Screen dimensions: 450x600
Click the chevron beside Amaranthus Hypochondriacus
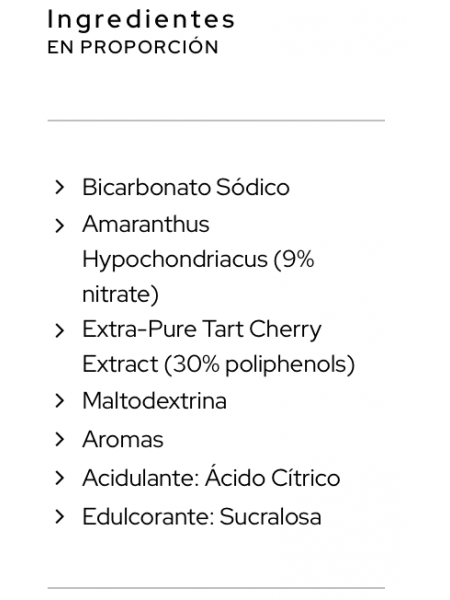[59, 226]
